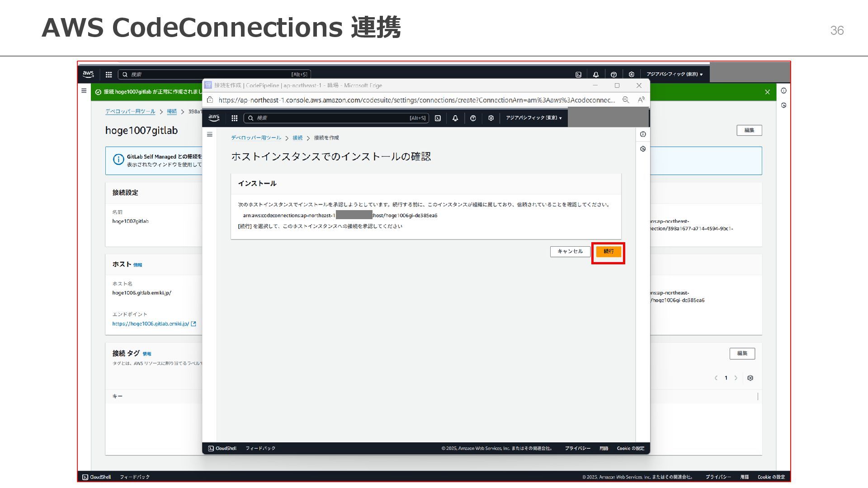Screen dimensions: 868x488
Task: Click CloudShell icon in popup top bar
Action: pyautogui.click(x=438, y=118)
